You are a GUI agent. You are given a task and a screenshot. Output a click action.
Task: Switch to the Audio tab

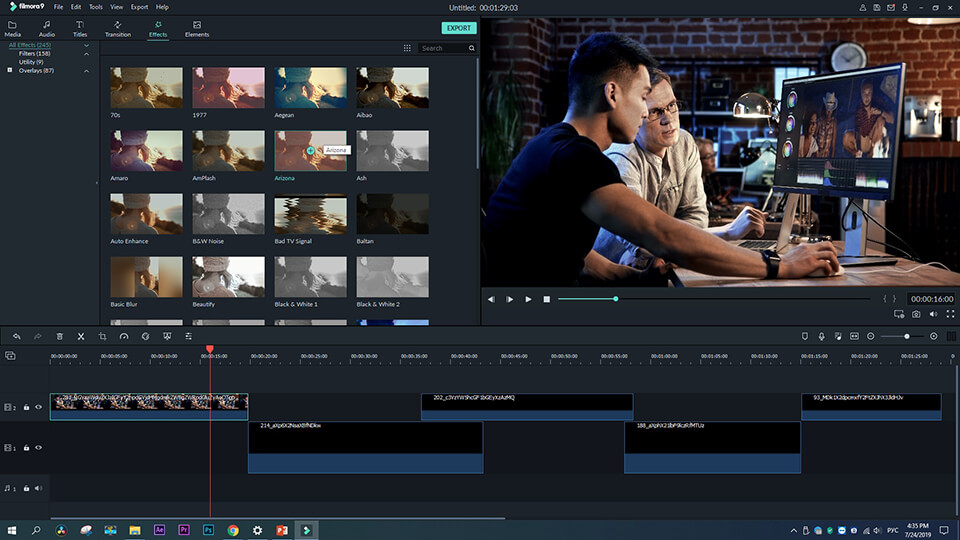pyautogui.click(x=47, y=29)
